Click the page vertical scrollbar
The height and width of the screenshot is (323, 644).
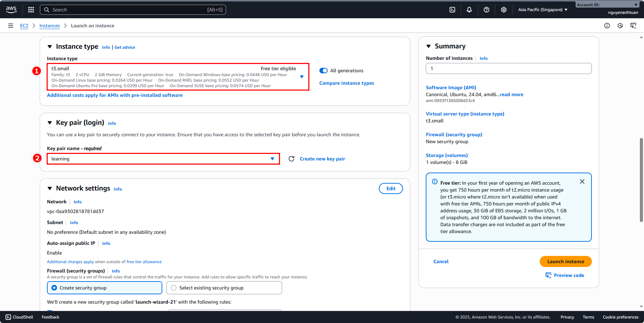click(x=641, y=180)
